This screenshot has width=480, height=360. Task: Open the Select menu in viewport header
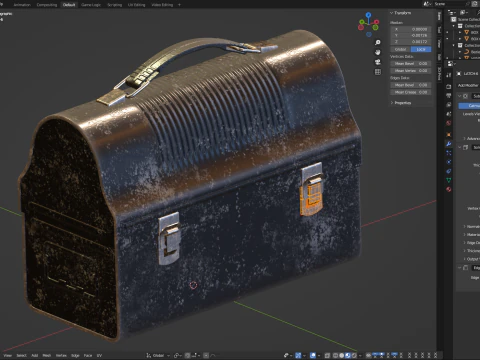point(22,355)
